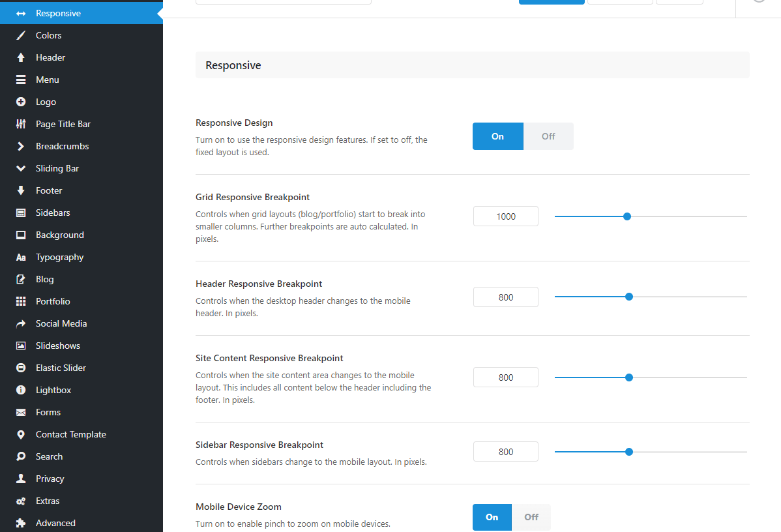The width and height of the screenshot is (781, 532).
Task: Disable Mobile Device Zoom with Off
Action: (531, 517)
